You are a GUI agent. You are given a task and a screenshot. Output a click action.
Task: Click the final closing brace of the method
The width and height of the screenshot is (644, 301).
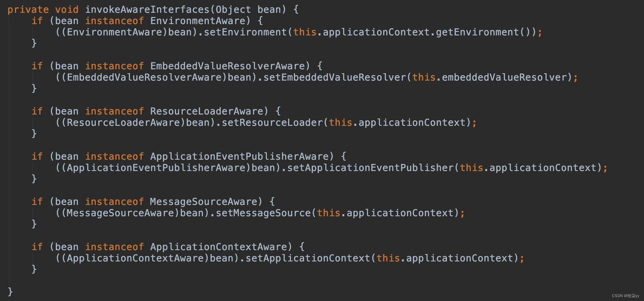click(x=10, y=291)
